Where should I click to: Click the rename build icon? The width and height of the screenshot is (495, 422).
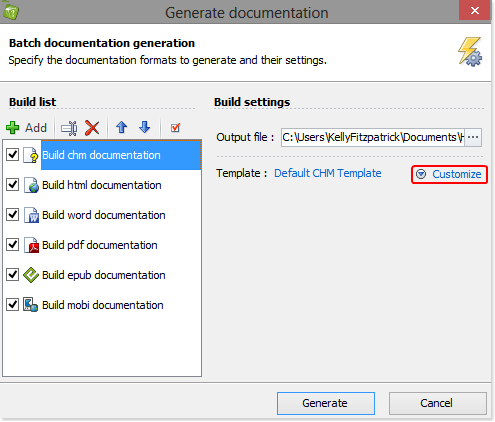[x=69, y=128]
